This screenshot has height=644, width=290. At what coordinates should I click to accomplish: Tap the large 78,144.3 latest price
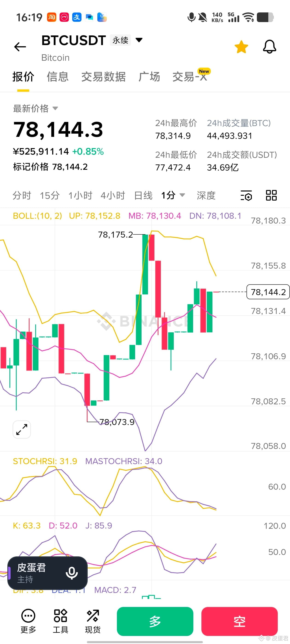tap(58, 129)
